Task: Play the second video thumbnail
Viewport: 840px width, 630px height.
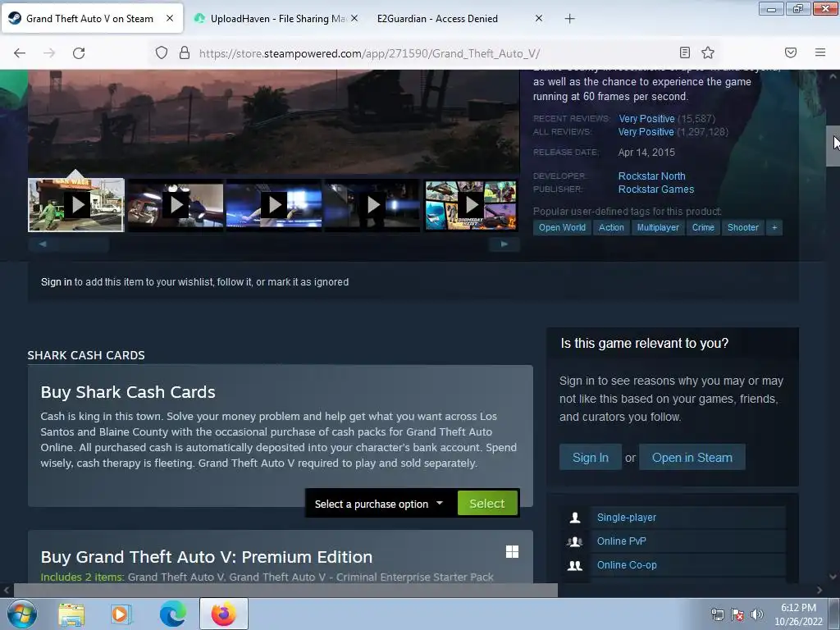Action: 176,204
